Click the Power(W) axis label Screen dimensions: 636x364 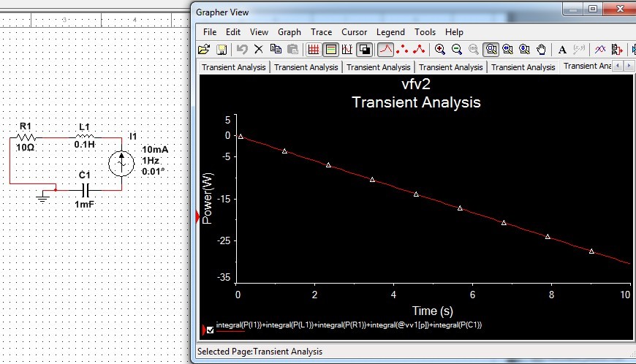pyautogui.click(x=207, y=198)
